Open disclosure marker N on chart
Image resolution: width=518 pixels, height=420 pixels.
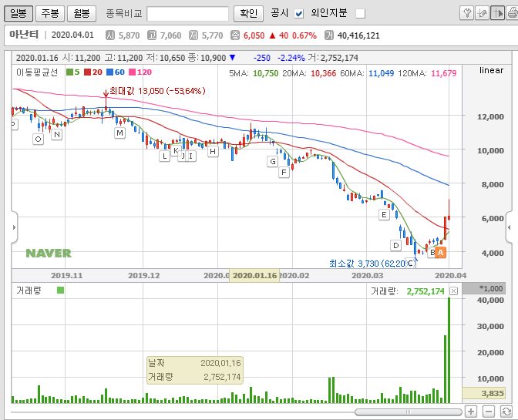tap(57, 134)
